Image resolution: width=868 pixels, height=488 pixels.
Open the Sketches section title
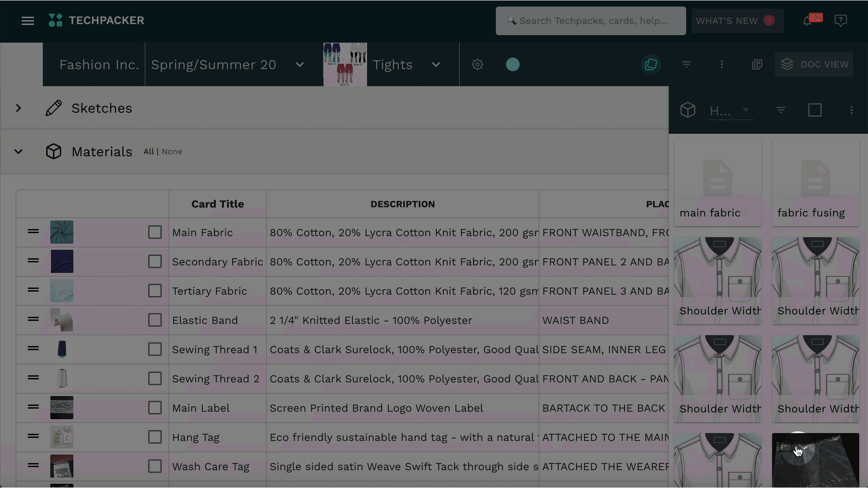click(x=102, y=108)
